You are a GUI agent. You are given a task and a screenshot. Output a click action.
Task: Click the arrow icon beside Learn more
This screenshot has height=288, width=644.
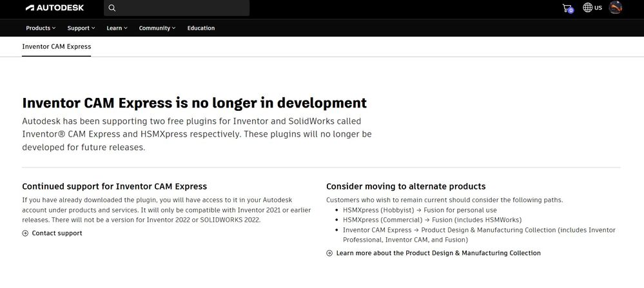(329, 253)
